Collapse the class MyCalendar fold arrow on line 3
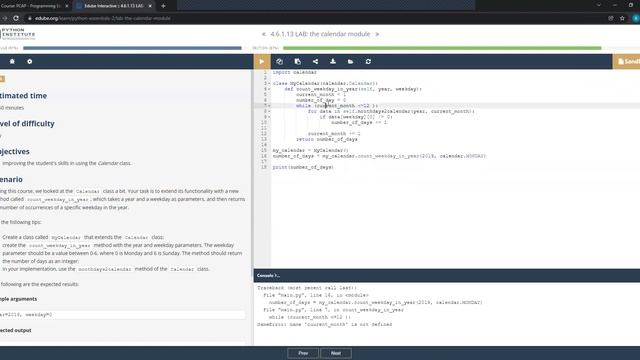The width and height of the screenshot is (640, 360). click(x=269, y=84)
